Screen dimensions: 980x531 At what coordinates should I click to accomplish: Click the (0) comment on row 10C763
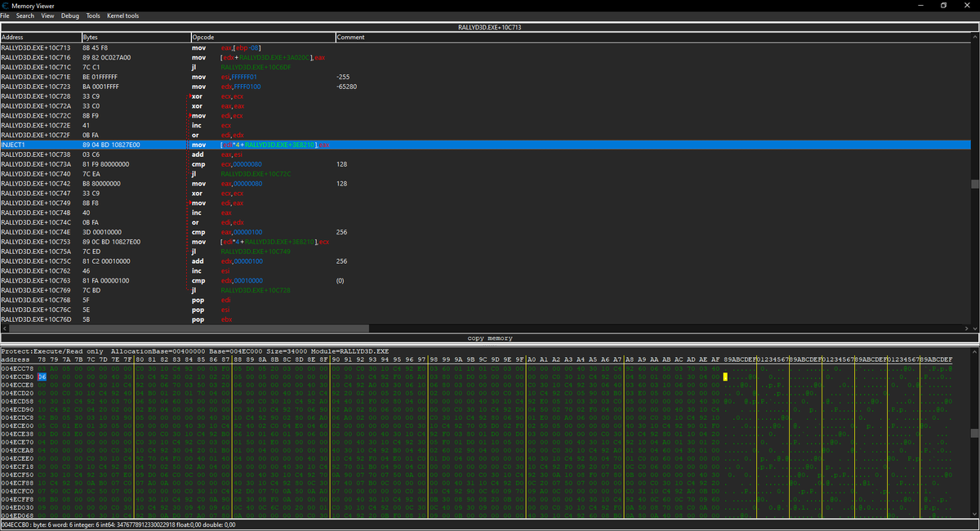(341, 281)
